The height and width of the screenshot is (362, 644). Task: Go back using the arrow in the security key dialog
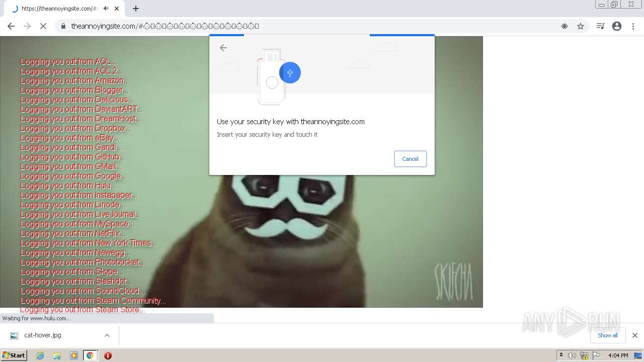223,48
